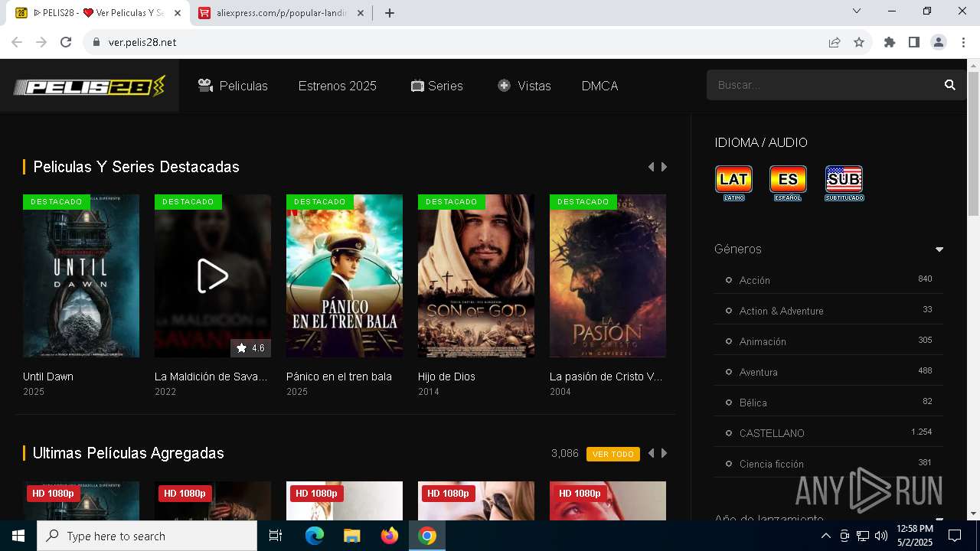
Task: Close the aliexpress tab
Action: pyautogui.click(x=361, y=13)
